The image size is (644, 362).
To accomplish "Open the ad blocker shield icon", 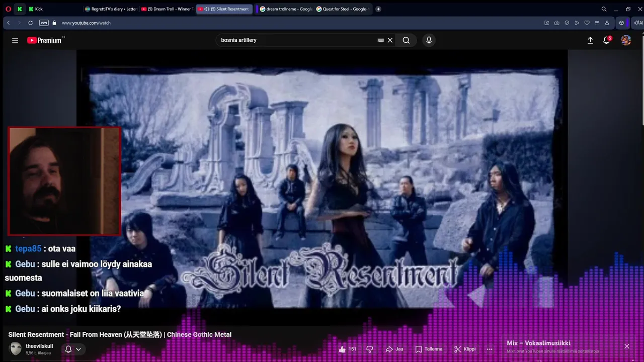I will [x=567, y=23].
